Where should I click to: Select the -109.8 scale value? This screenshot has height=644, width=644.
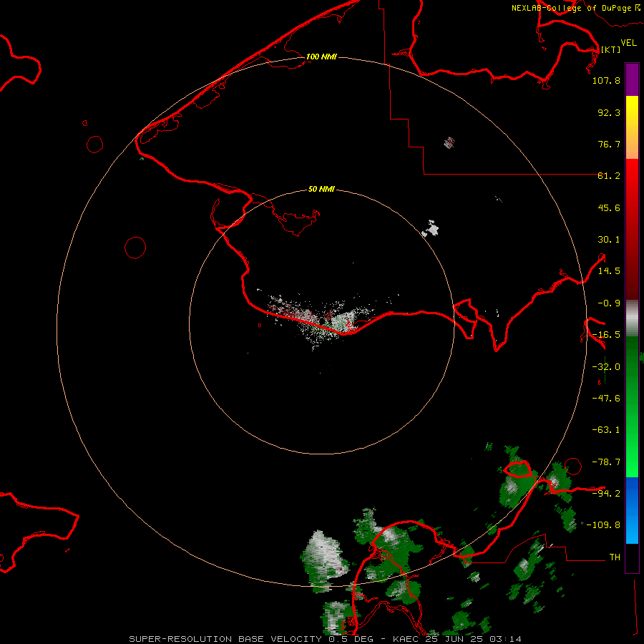tap(603, 525)
